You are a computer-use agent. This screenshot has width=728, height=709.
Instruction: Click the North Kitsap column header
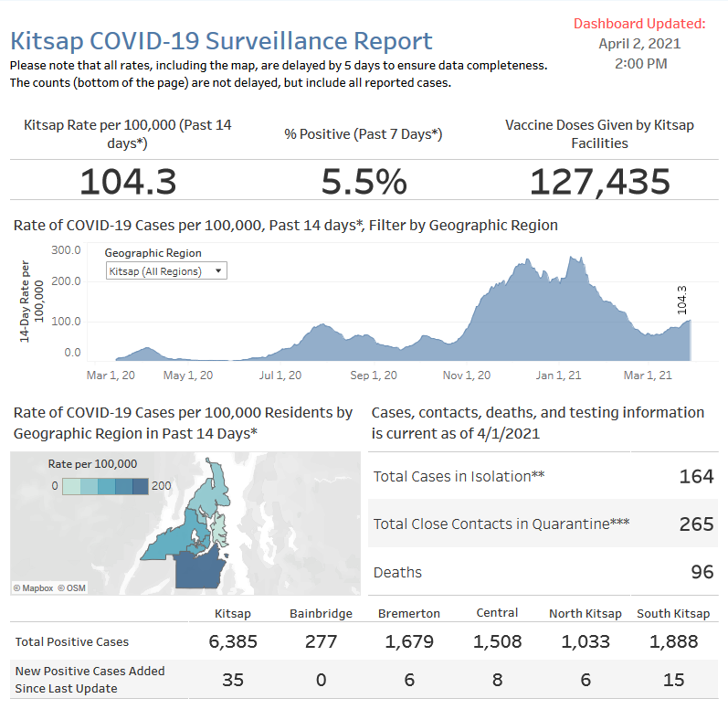tap(585, 614)
